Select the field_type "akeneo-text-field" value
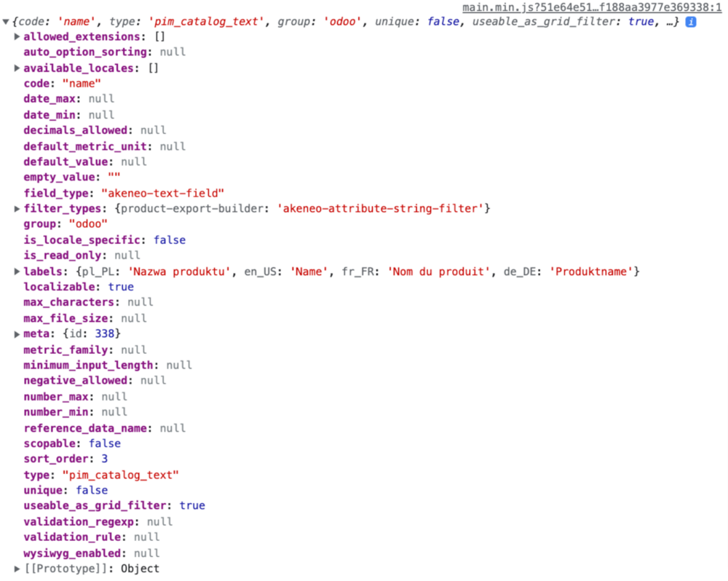The width and height of the screenshot is (728, 581). (162, 193)
